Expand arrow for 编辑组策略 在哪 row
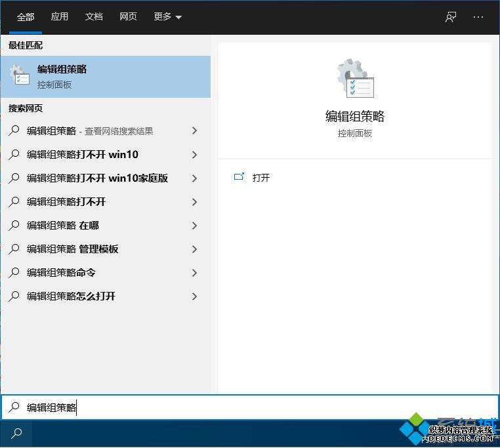Image resolution: width=500 pixels, height=448 pixels. pos(194,226)
